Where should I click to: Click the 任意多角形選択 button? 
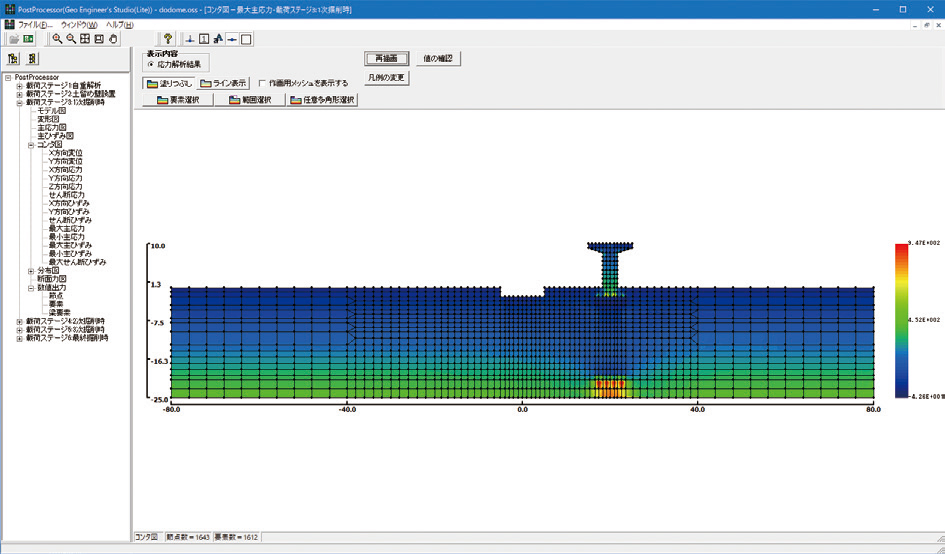click(x=322, y=100)
